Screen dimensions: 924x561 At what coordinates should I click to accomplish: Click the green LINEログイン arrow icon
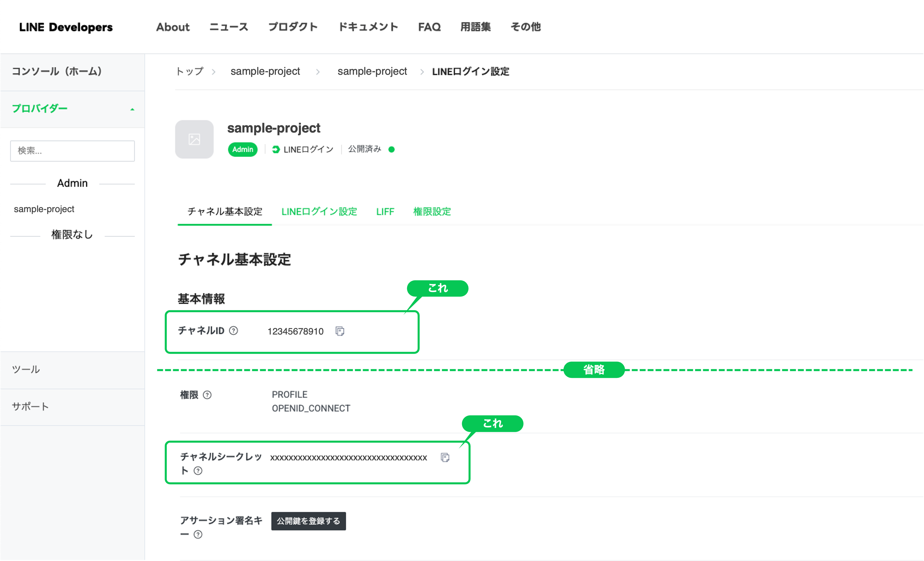point(276,149)
